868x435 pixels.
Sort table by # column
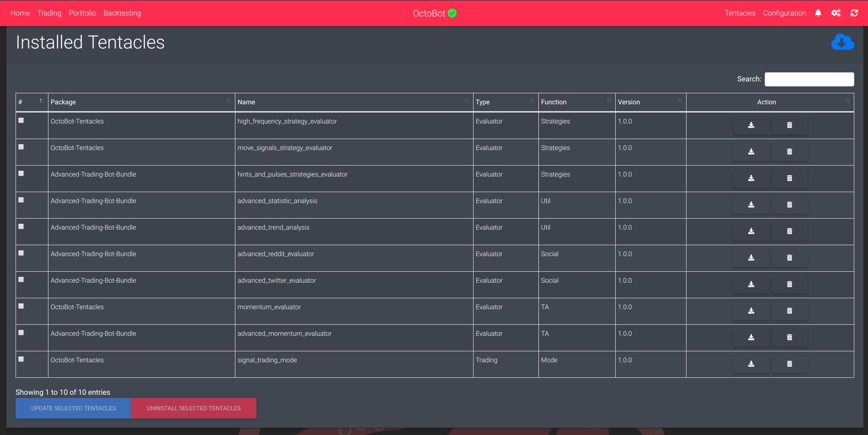(x=32, y=102)
